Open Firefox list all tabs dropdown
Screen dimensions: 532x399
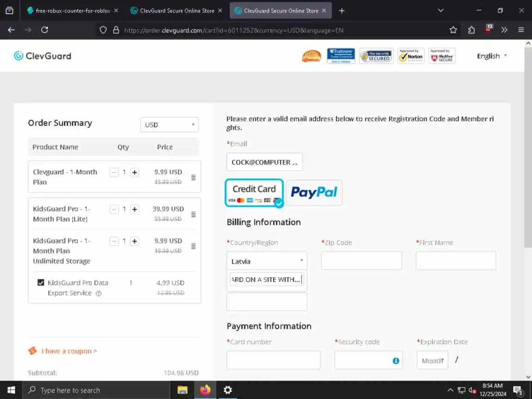(441, 11)
